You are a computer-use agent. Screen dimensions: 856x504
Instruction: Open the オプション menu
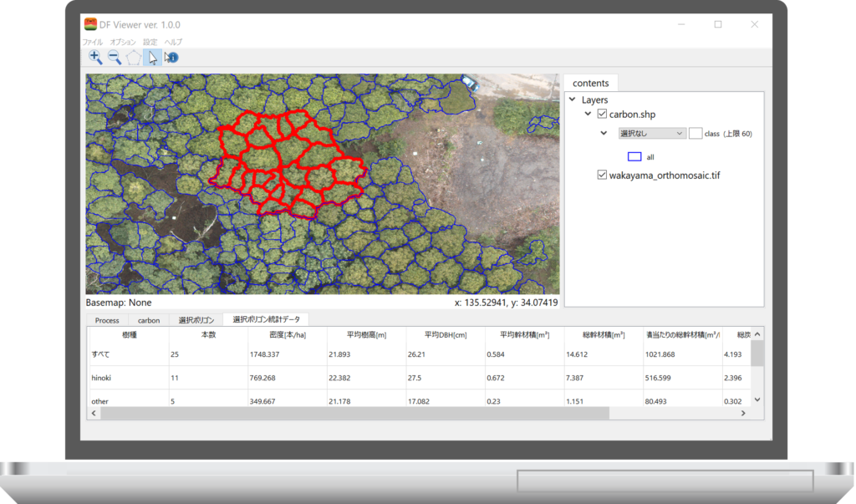(x=123, y=42)
